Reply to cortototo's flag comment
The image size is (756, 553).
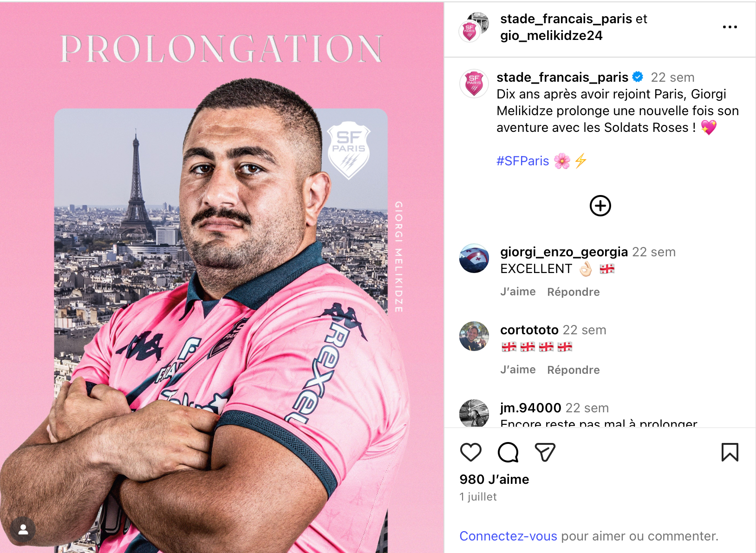coord(574,370)
